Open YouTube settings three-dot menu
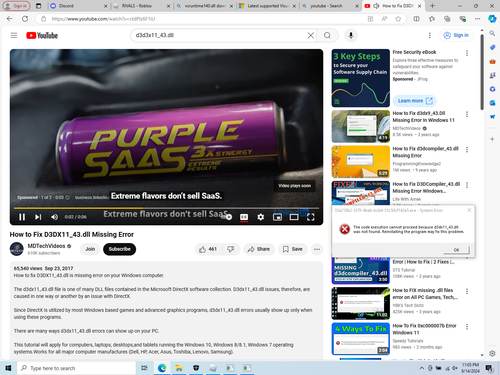The width and height of the screenshot is (500, 375). pyautogui.click(x=430, y=35)
